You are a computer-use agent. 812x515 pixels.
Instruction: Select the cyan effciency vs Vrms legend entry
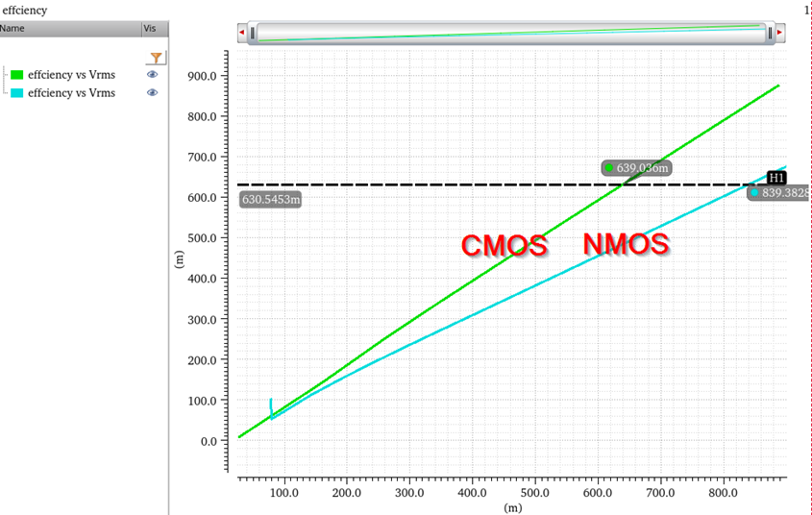(71, 93)
